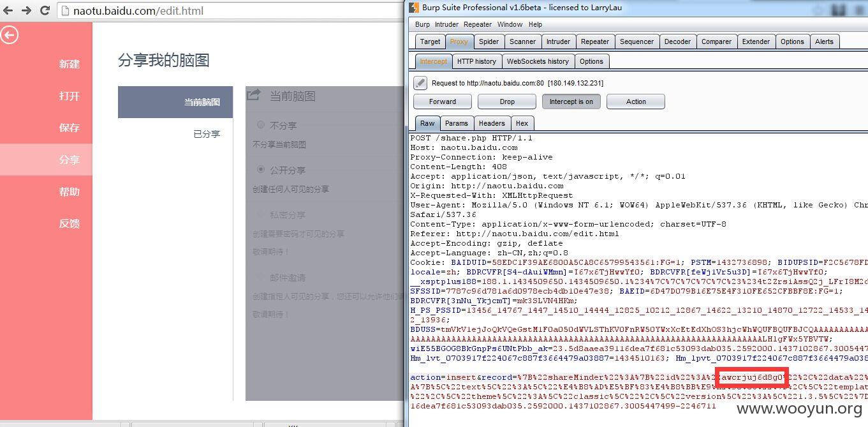Click the circled back arrow in sidebar

(9, 35)
